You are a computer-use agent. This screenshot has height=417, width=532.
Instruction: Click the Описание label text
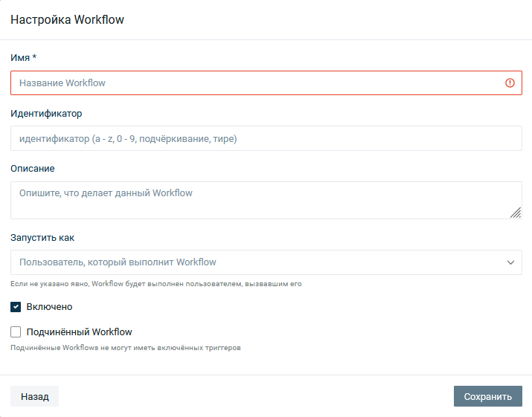(x=33, y=169)
